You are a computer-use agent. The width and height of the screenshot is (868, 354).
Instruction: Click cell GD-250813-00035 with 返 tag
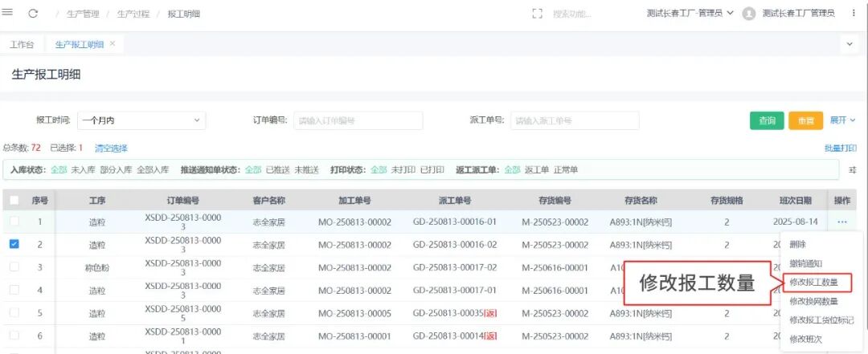click(454, 313)
